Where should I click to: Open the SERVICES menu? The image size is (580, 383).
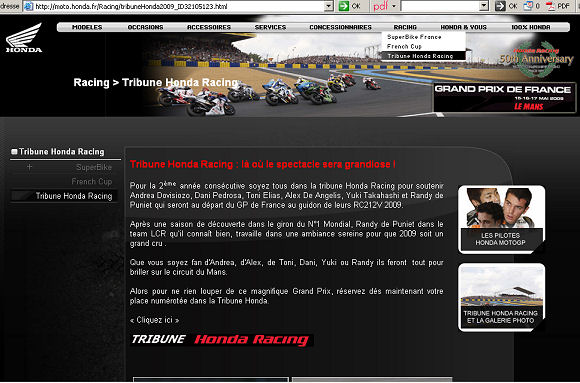click(270, 27)
